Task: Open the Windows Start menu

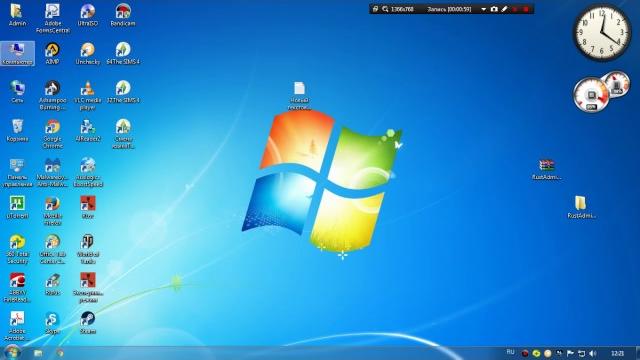Action: click(11, 352)
